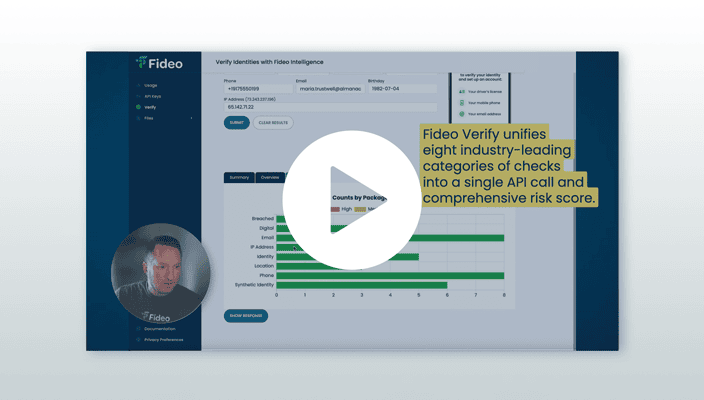Click the Usage sidebar icon

click(138, 85)
